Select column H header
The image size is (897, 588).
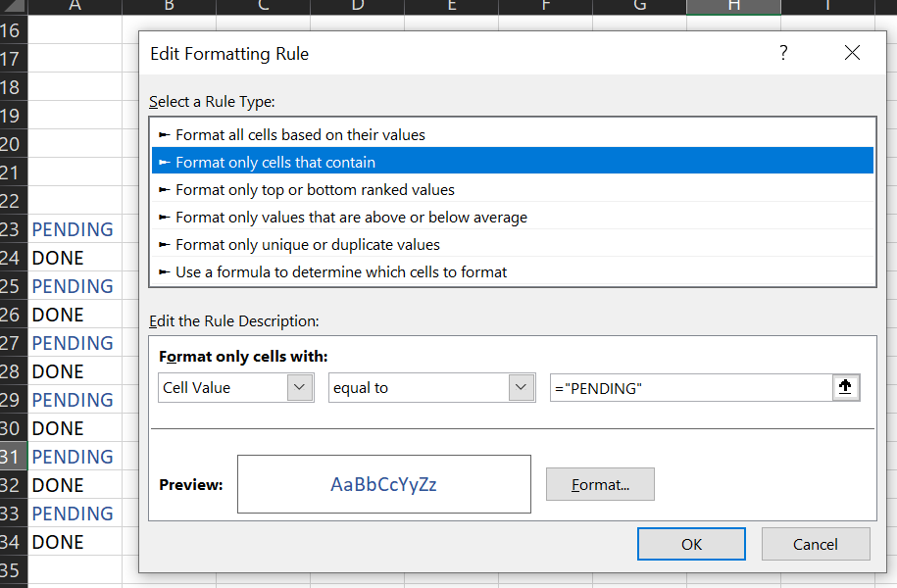click(733, 7)
